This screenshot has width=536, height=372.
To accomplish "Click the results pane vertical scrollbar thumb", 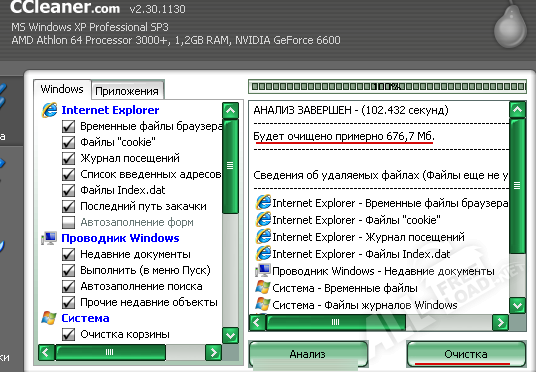I will pyautogui.click(x=517, y=186).
